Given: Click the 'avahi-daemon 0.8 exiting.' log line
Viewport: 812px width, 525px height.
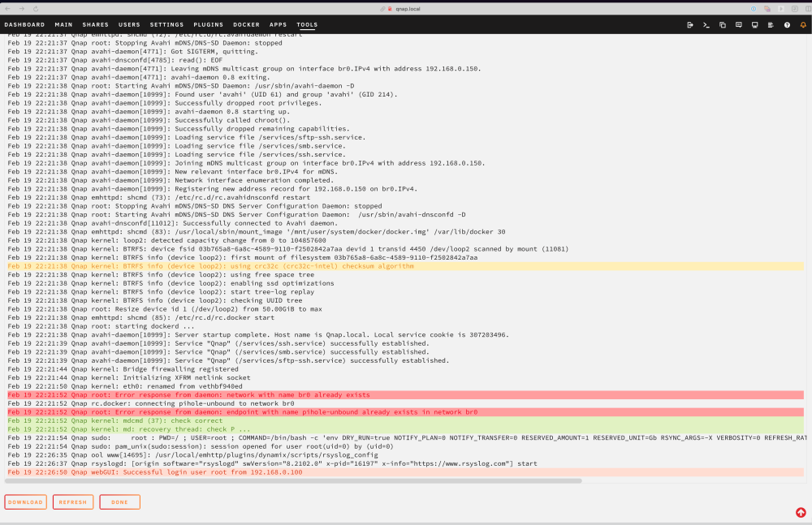Looking at the screenshot, I should (x=139, y=77).
